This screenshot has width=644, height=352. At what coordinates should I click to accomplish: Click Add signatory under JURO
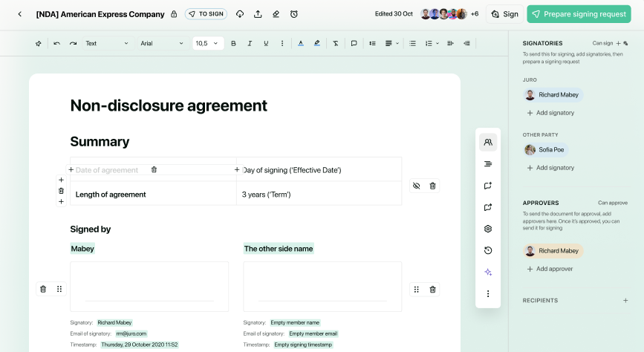550,113
